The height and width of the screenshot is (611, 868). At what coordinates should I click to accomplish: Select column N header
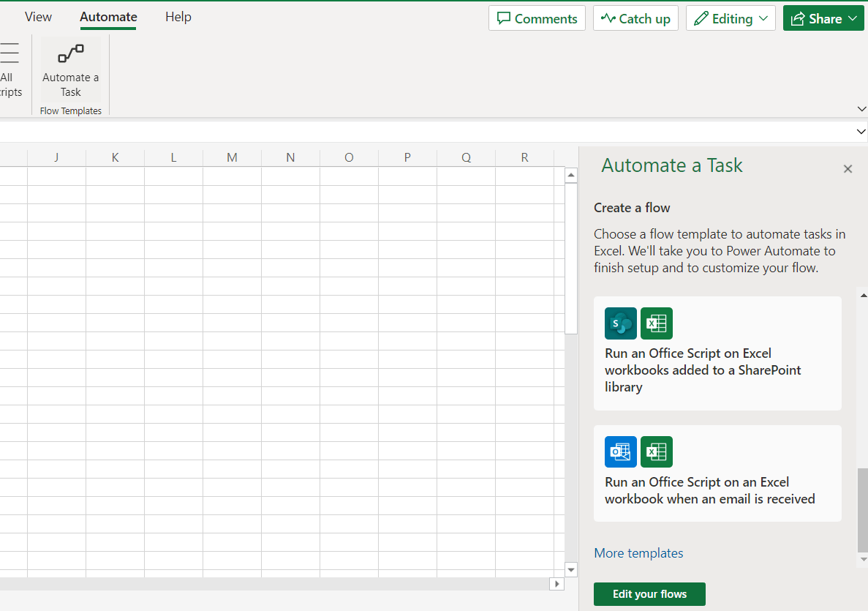(x=290, y=157)
